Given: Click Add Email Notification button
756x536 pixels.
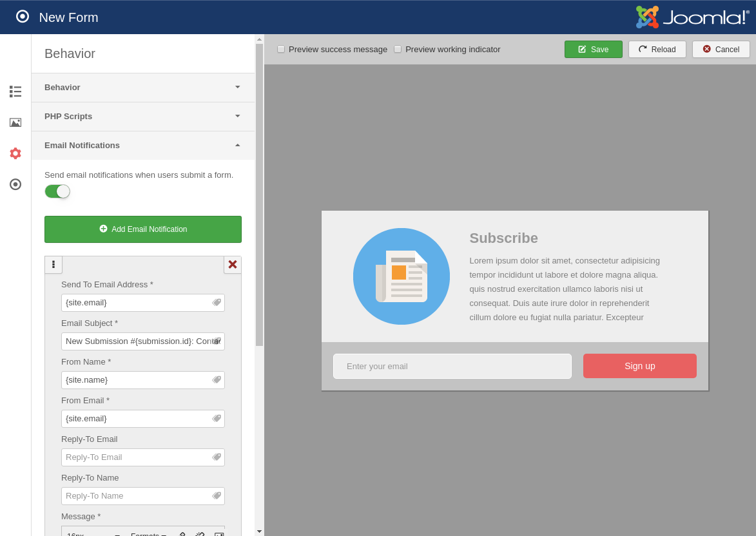Looking at the screenshot, I should [143, 229].
